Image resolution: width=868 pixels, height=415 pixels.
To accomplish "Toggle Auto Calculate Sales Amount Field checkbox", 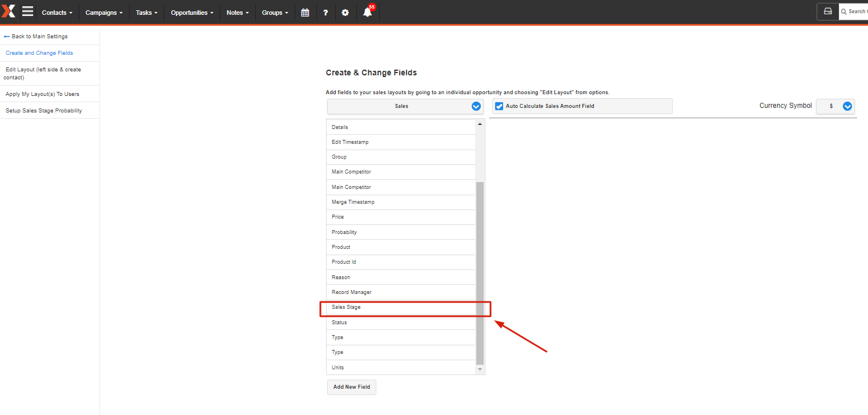I will coord(499,106).
